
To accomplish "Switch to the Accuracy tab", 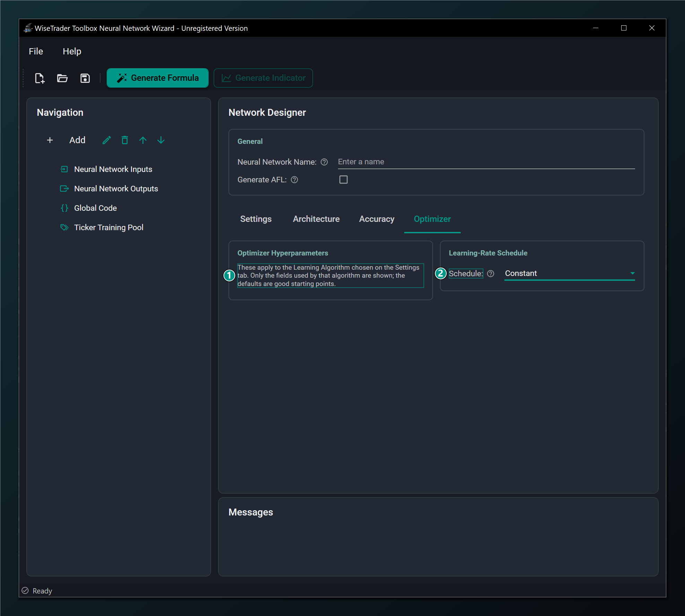I will tap(377, 219).
